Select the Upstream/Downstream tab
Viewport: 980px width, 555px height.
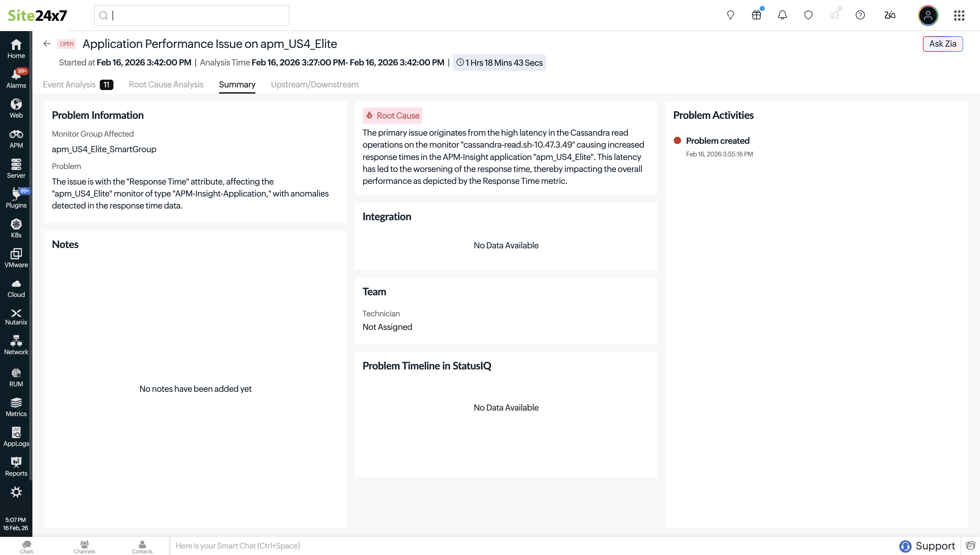point(314,85)
